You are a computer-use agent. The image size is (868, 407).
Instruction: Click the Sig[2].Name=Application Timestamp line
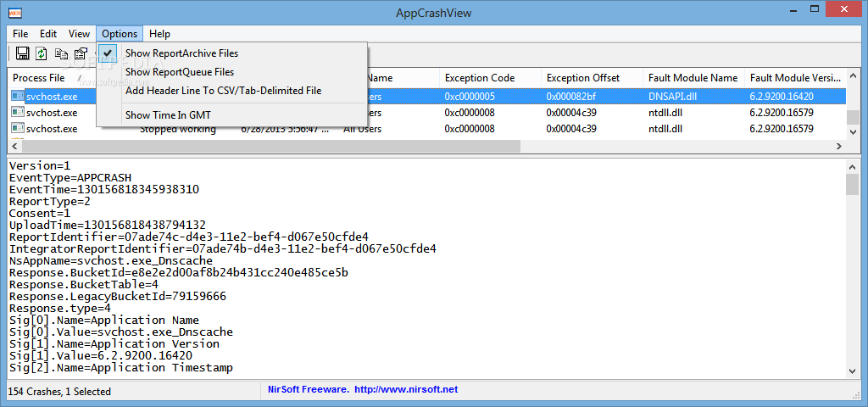[x=120, y=368]
